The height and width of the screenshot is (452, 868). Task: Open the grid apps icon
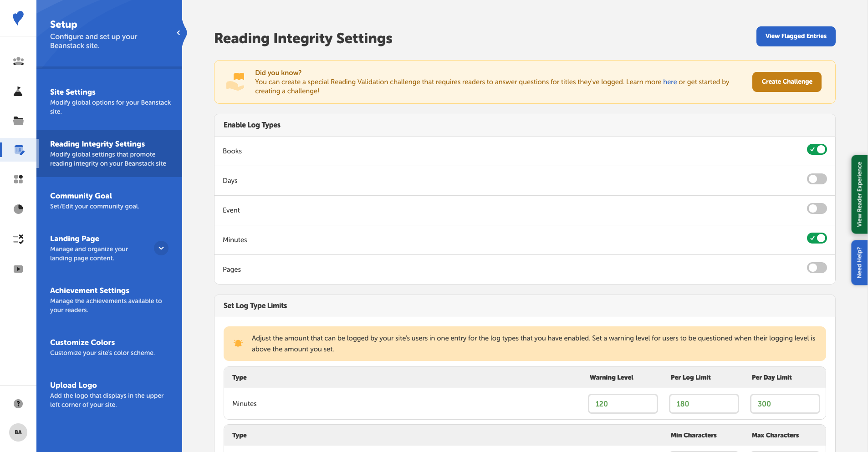point(18,179)
